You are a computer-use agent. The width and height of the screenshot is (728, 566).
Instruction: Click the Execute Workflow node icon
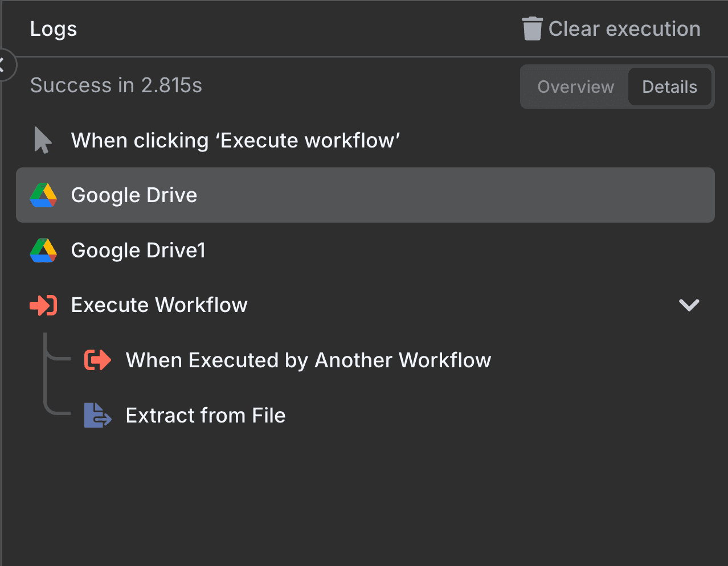pyautogui.click(x=43, y=305)
